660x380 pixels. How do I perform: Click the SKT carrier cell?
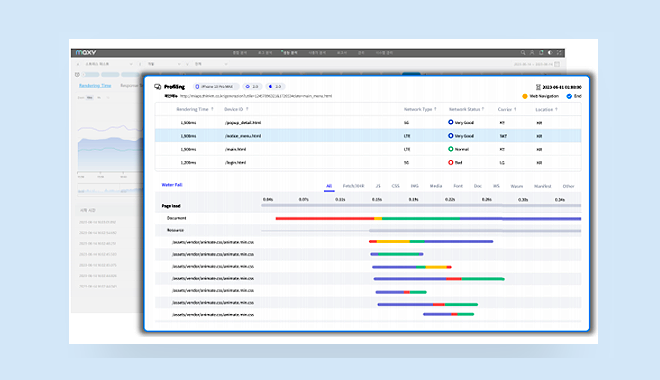coord(503,136)
